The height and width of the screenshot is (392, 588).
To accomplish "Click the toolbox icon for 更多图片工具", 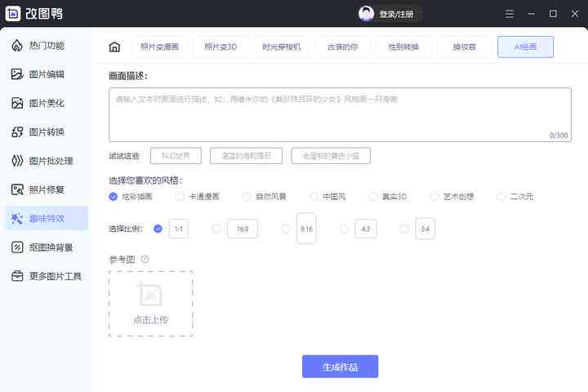I will point(17,276).
